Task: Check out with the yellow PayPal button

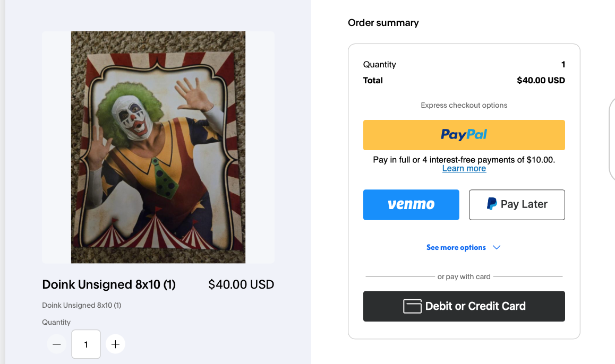Action: click(464, 135)
